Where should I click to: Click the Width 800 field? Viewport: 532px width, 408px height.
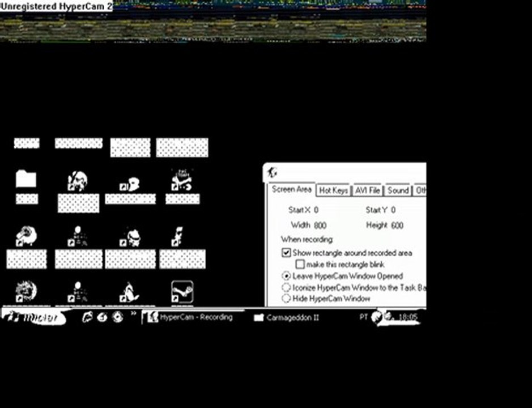click(x=320, y=226)
